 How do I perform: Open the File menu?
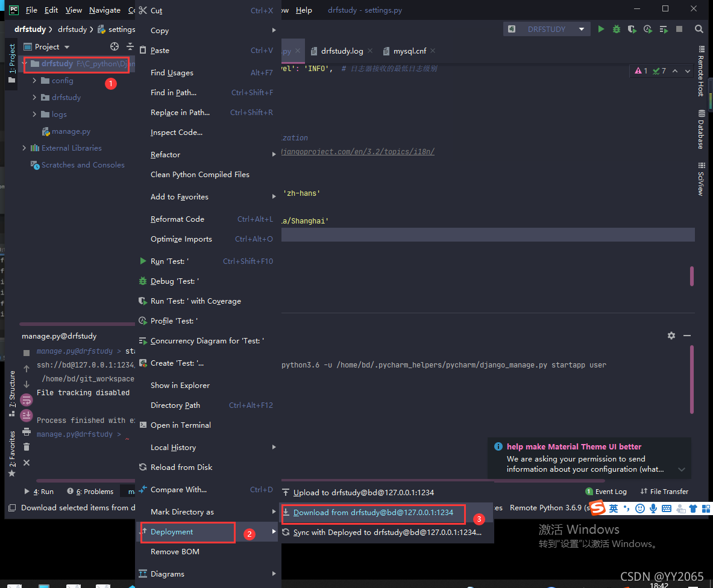(31, 10)
